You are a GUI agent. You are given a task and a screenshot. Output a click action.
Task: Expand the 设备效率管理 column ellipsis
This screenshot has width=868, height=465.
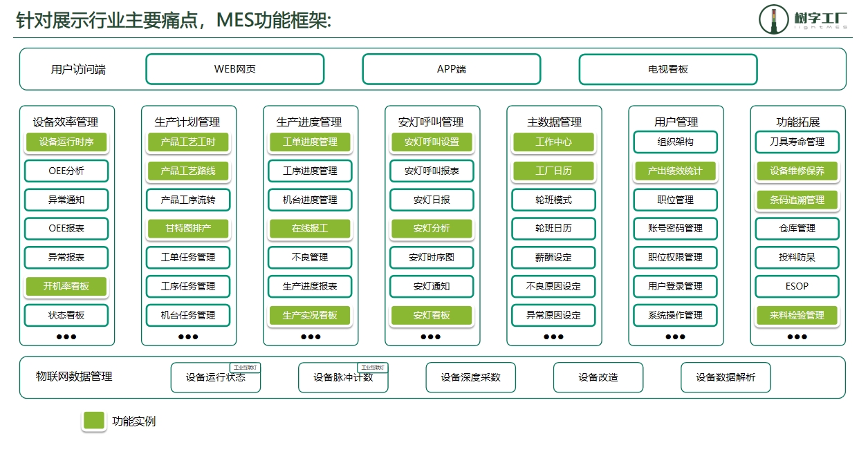(x=67, y=336)
